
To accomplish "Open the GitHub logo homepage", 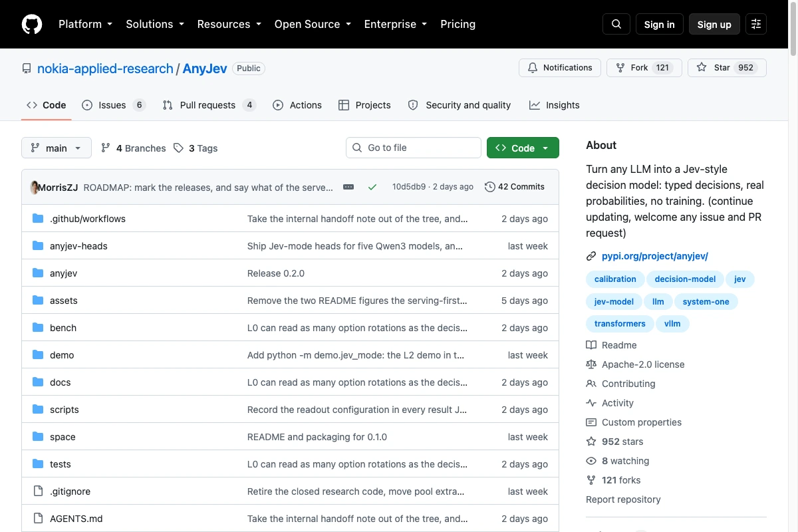I will [32, 25].
